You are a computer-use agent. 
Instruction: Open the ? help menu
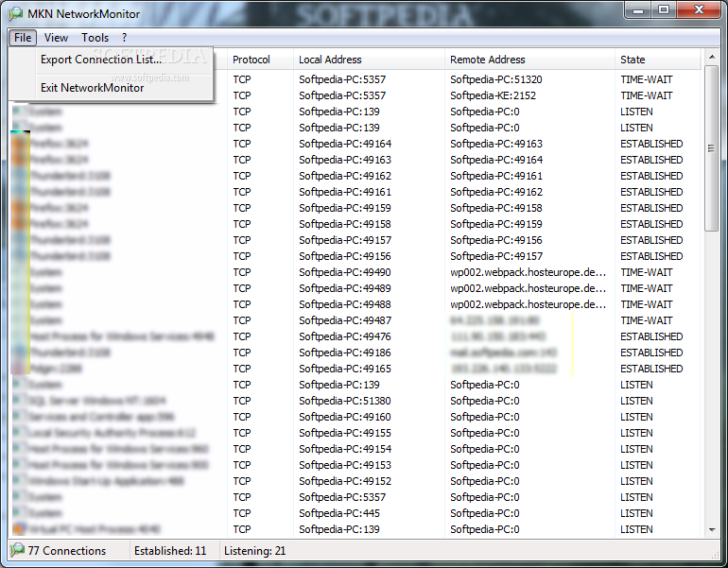(125, 38)
